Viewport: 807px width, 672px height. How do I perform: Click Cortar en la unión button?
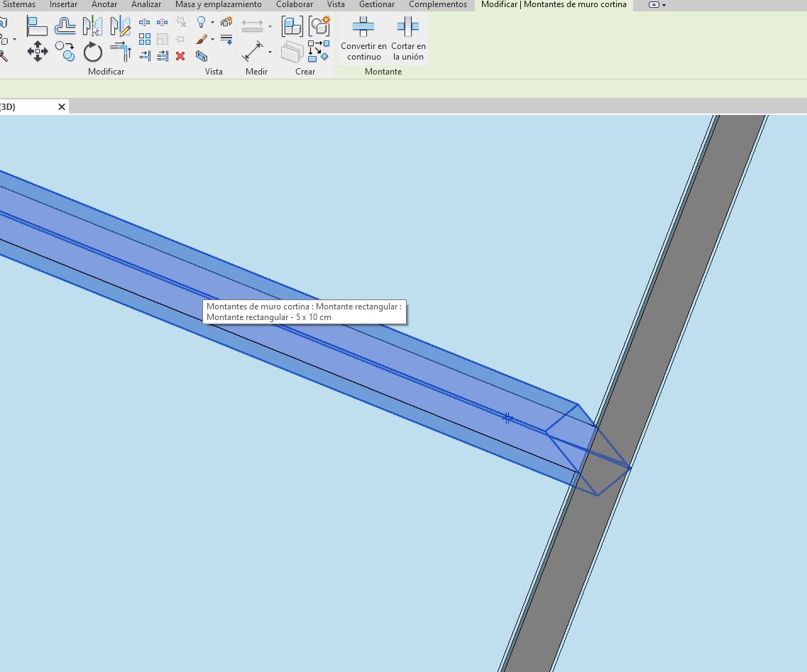(408, 40)
